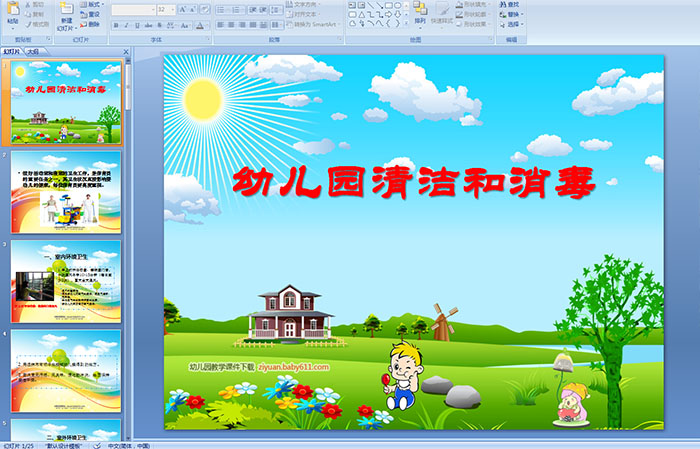Toggle Bold formatting
The width and height of the screenshot is (700, 449).
point(116,25)
